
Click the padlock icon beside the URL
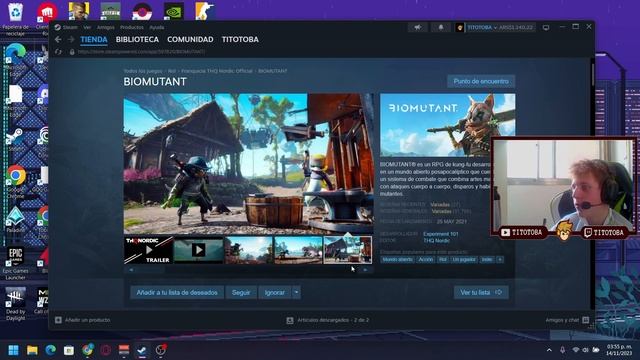72,52
